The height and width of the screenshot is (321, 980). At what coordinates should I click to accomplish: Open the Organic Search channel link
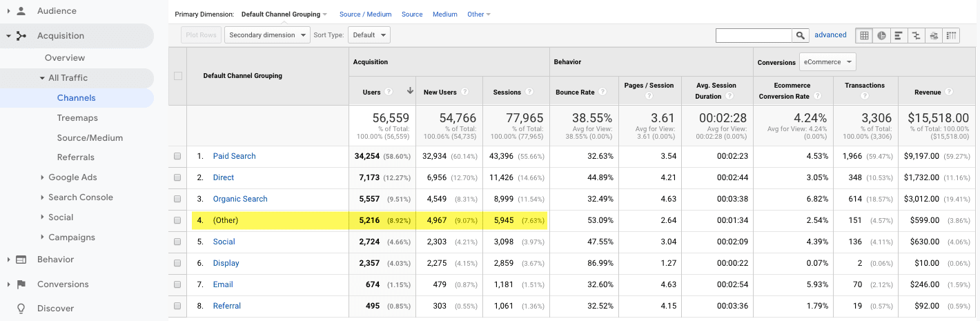coord(240,199)
